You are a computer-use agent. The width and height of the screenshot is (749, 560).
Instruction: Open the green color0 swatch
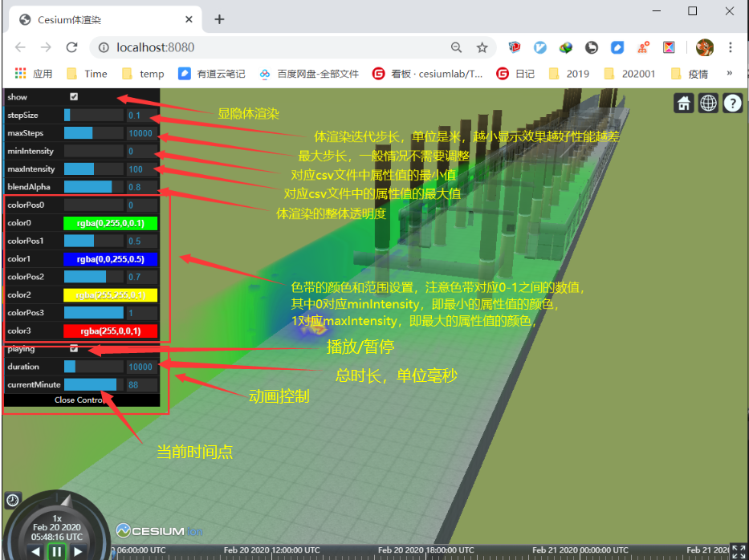point(110,223)
